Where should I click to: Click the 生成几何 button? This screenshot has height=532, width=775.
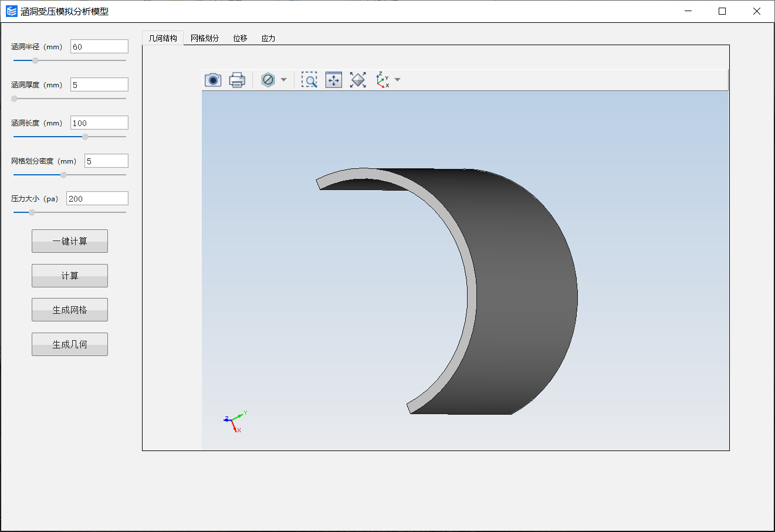click(x=70, y=344)
